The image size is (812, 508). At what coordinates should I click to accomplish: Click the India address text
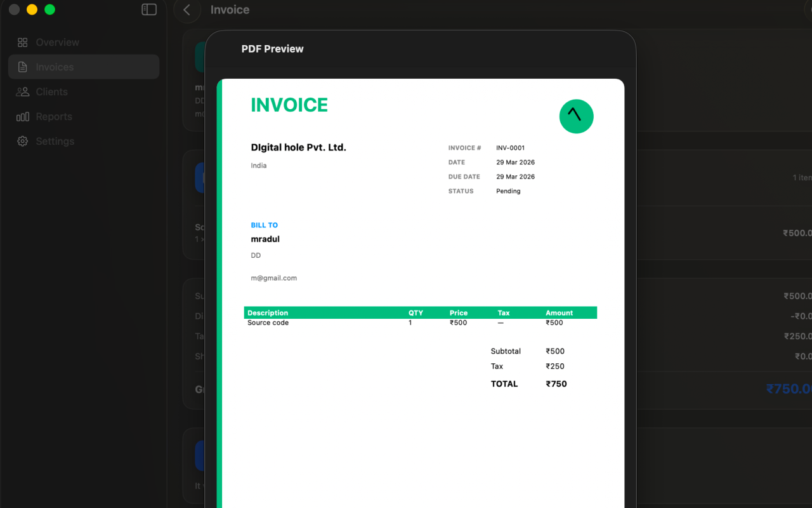point(259,166)
